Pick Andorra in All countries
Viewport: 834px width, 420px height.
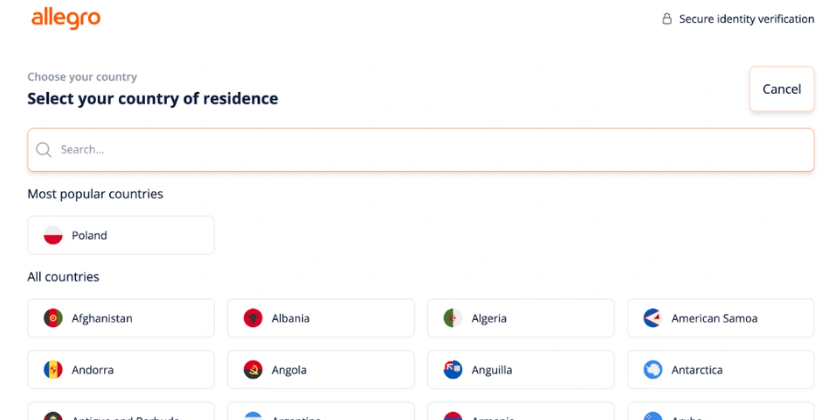(121, 370)
